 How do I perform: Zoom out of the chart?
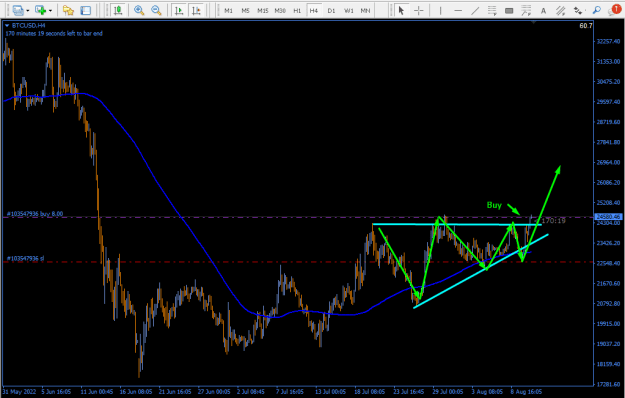156,10
